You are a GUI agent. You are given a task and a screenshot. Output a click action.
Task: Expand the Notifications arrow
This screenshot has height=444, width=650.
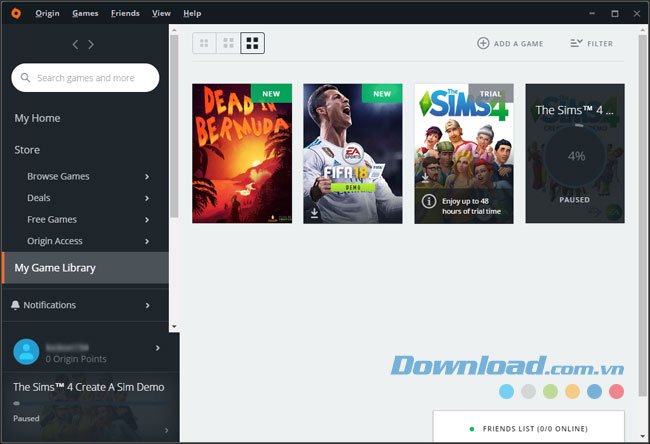click(147, 306)
